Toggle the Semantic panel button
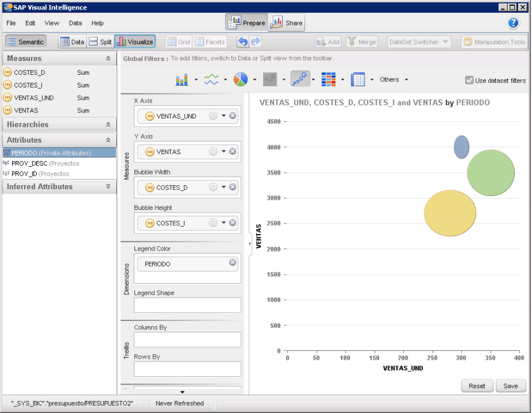 [26, 42]
